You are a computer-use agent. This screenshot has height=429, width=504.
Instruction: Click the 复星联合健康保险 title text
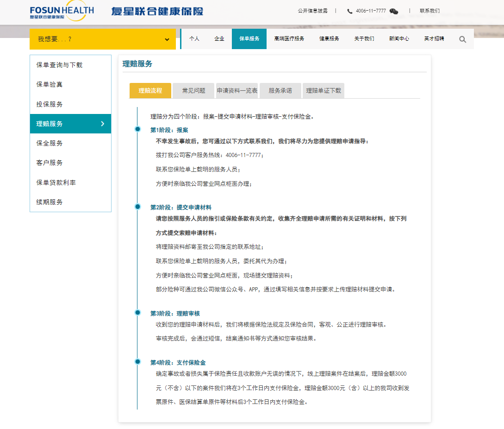(x=157, y=11)
